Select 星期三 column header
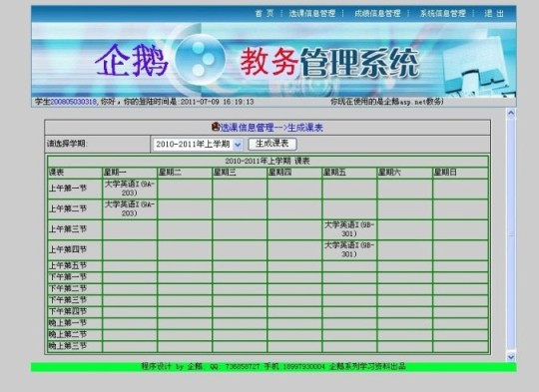539x392 pixels. point(240,173)
